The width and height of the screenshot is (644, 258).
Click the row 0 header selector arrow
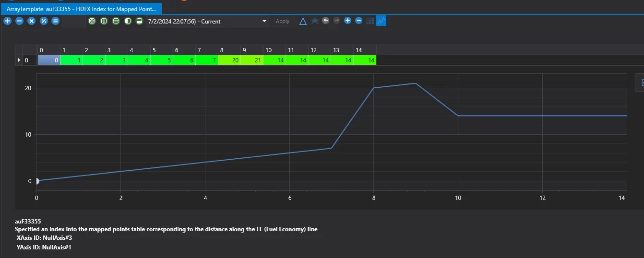coord(19,60)
